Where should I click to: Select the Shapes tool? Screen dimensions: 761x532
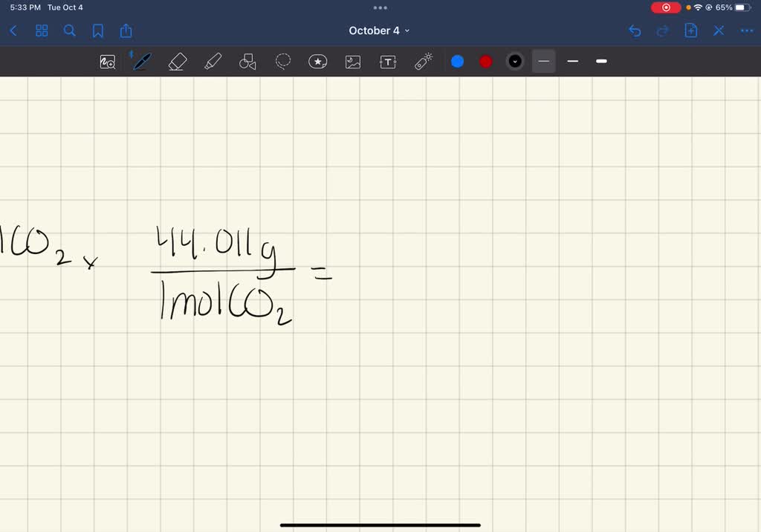coord(247,62)
